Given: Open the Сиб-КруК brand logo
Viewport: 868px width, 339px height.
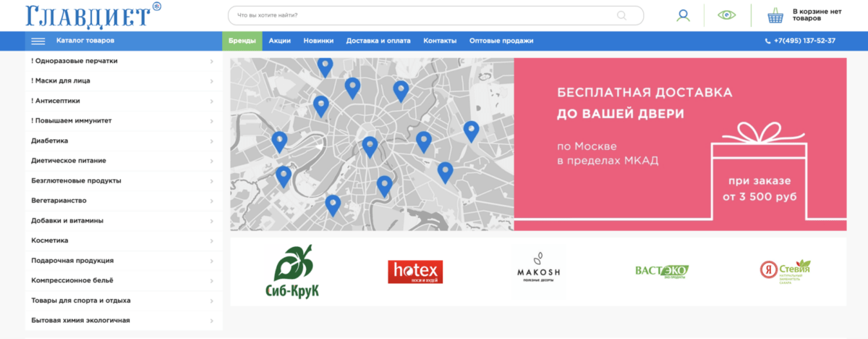Looking at the screenshot, I should pos(292,272).
